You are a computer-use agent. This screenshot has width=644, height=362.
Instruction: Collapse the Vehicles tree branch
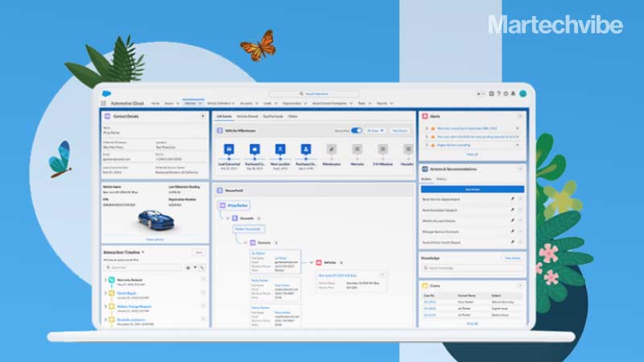pyautogui.click(x=312, y=262)
